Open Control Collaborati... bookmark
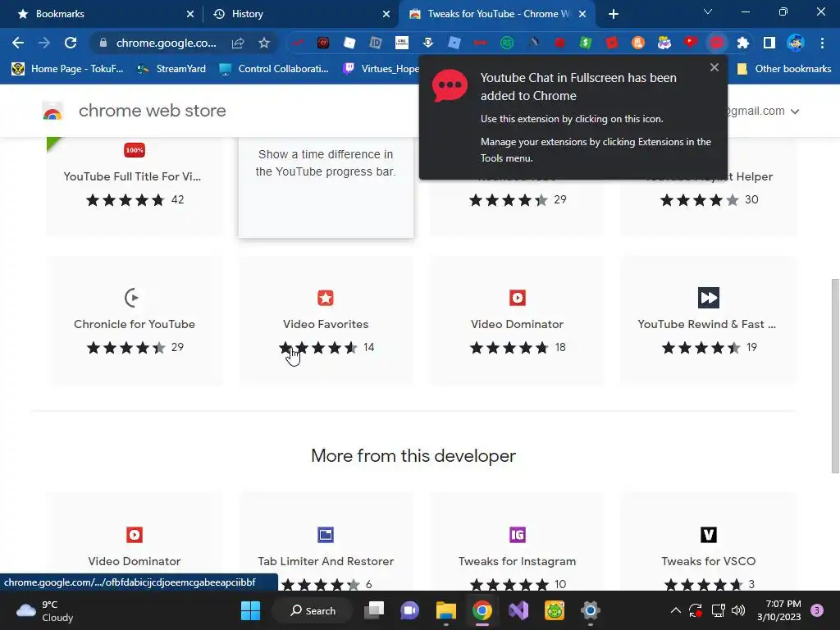 [274, 69]
